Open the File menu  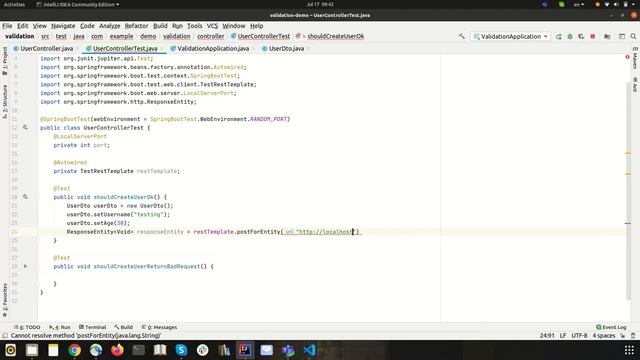click(x=7, y=26)
